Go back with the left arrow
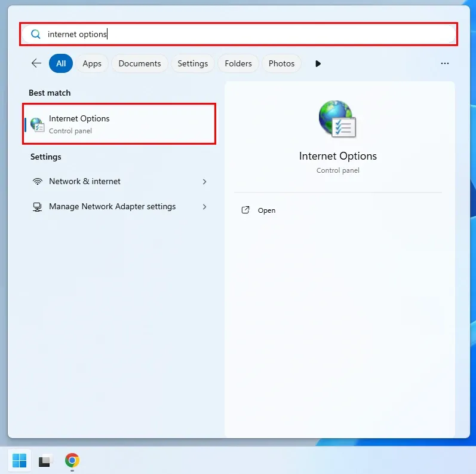 click(x=36, y=63)
